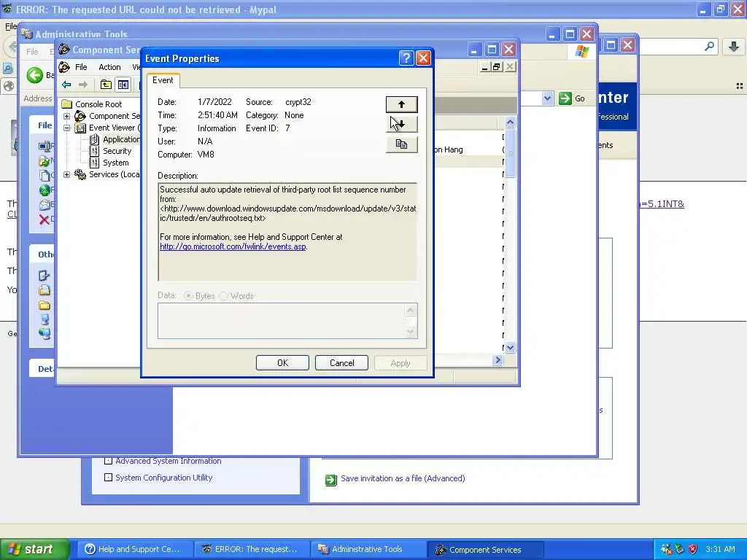Restore the inner MMC child window

497,66
